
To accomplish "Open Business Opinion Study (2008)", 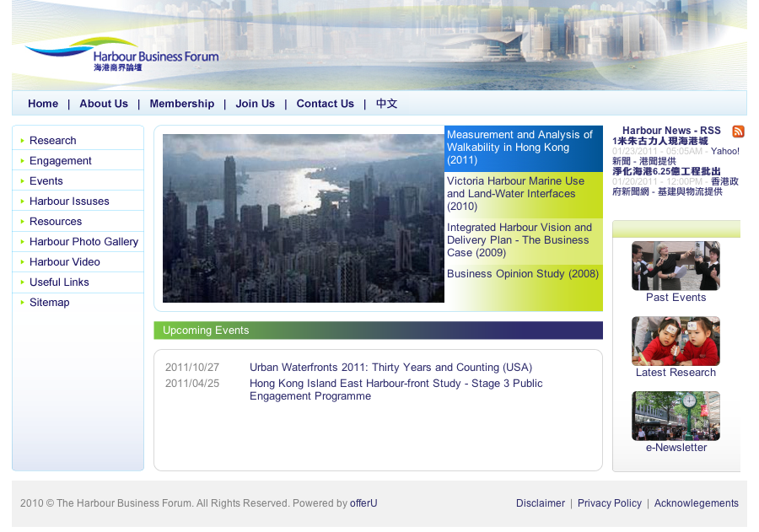I will coord(523,274).
